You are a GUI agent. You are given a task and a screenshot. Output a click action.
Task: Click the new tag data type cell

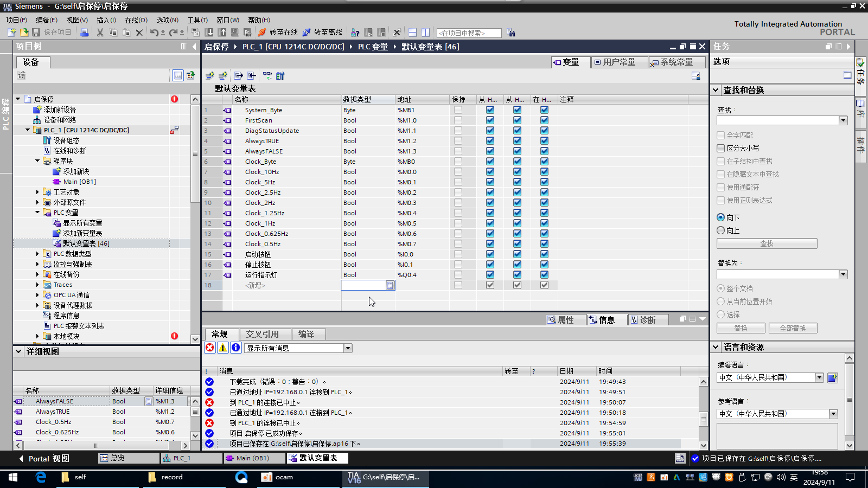tap(368, 285)
